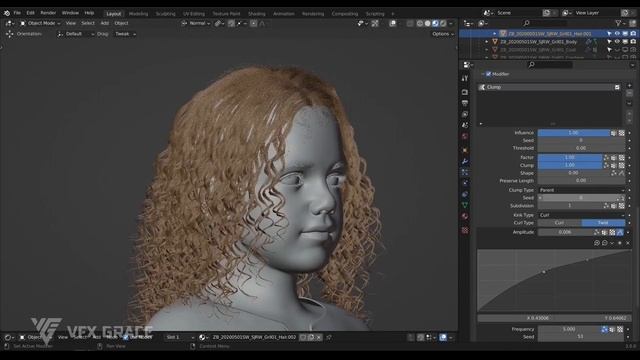
Task: Open the Tool properties tab
Action: pos(465,78)
